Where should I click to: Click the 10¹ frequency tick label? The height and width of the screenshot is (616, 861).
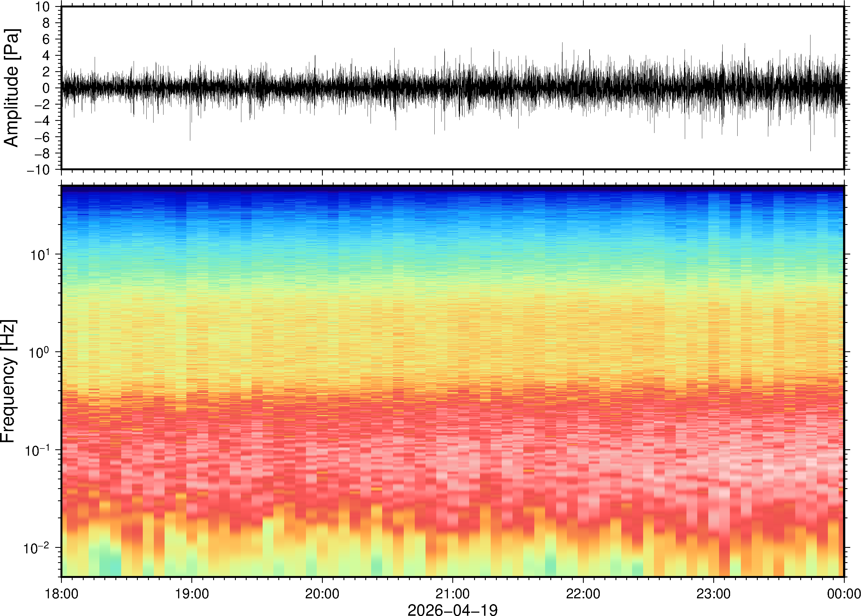[39, 254]
